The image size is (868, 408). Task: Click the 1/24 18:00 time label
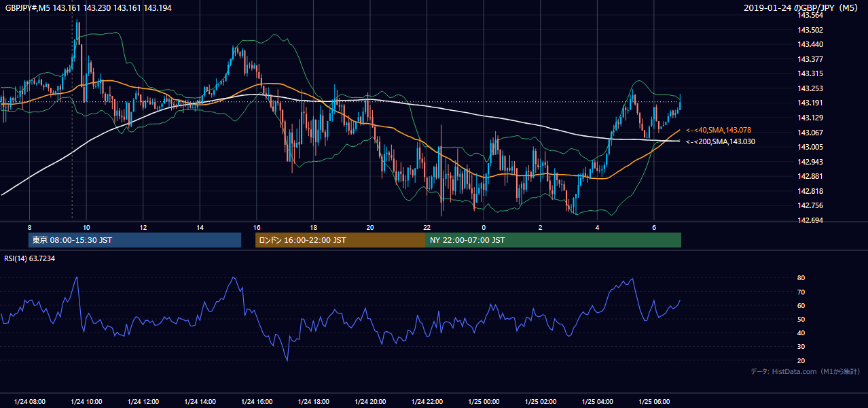(x=314, y=402)
